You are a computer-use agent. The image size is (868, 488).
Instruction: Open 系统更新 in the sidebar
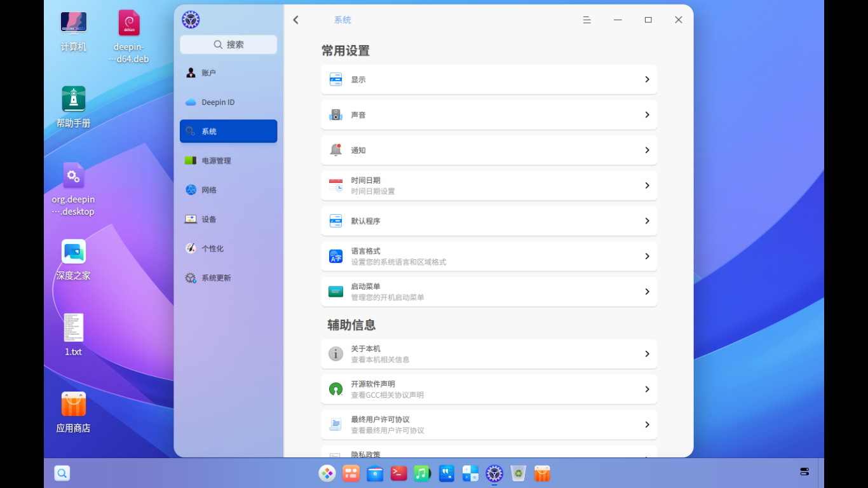coord(229,278)
